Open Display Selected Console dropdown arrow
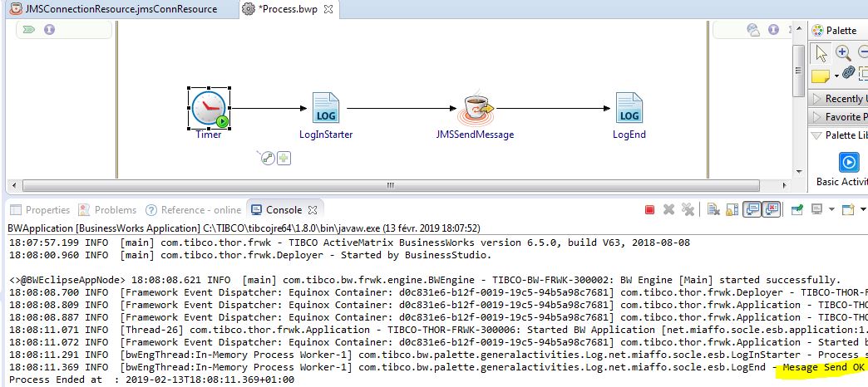This screenshot has height=387, width=868. (x=831, y=209)
